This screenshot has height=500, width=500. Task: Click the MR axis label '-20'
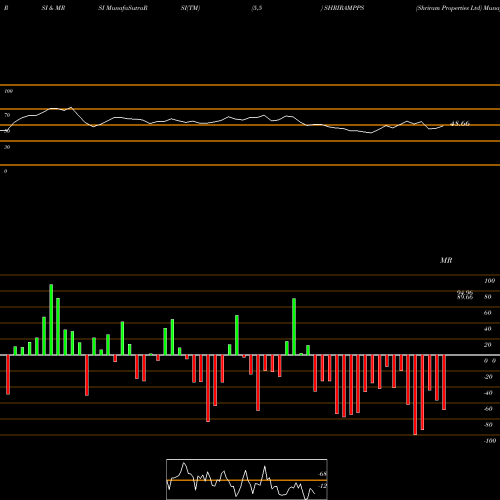point(488,377)
